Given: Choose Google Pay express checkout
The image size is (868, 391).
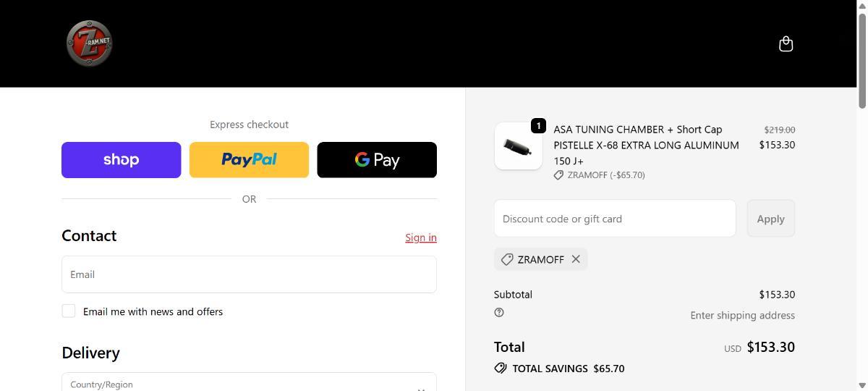Looking at the screenshot, I should 377,160.
